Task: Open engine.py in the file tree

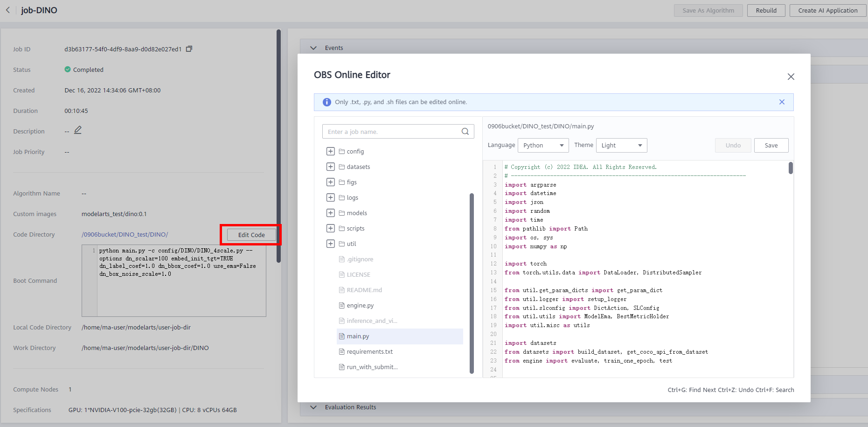Action: (x=360, y=305)
